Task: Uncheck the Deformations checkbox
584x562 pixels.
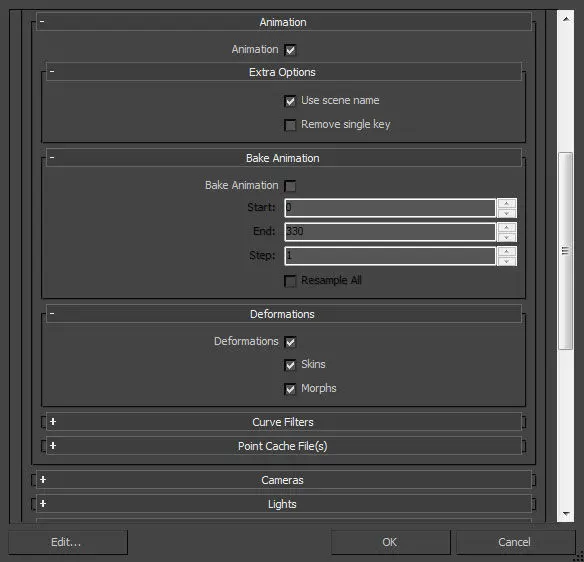Action: click(x=290, y=342)
